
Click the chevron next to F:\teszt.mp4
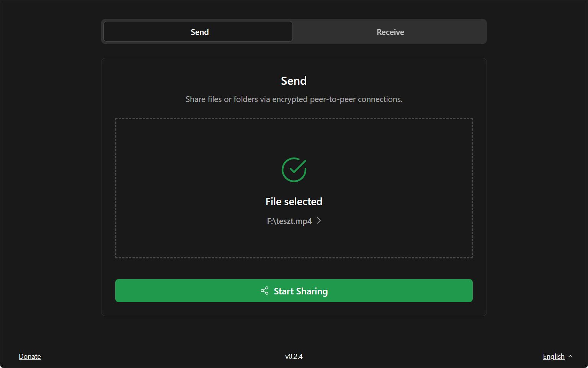coord(319,221)
